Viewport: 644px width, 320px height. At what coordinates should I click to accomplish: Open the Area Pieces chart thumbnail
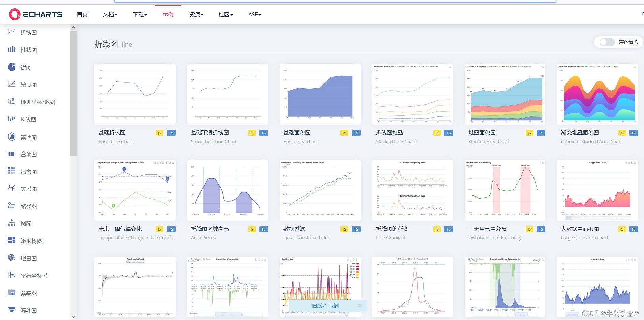coord(228,190)
